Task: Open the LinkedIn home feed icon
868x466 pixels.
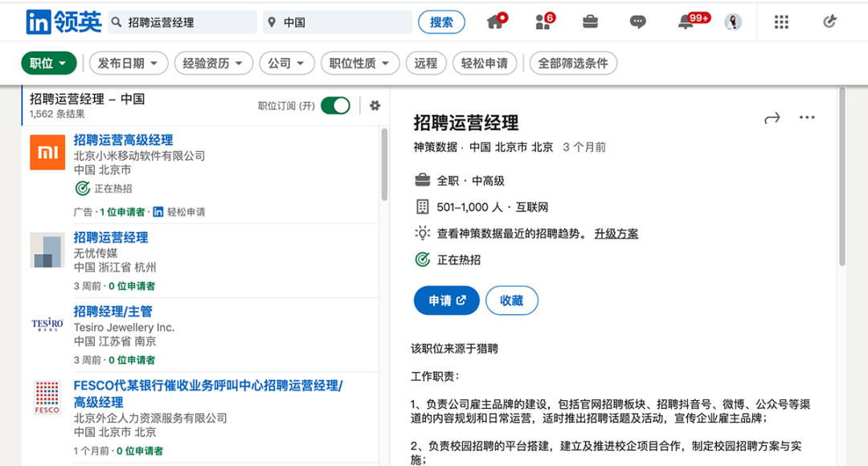Action: (496, 22)
